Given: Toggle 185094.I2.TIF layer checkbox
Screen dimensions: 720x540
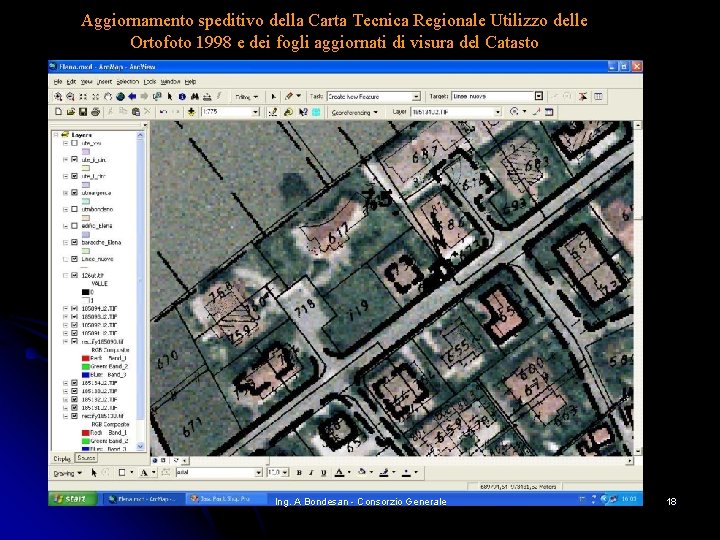Looking at the screenshot, I should point(74,309).
